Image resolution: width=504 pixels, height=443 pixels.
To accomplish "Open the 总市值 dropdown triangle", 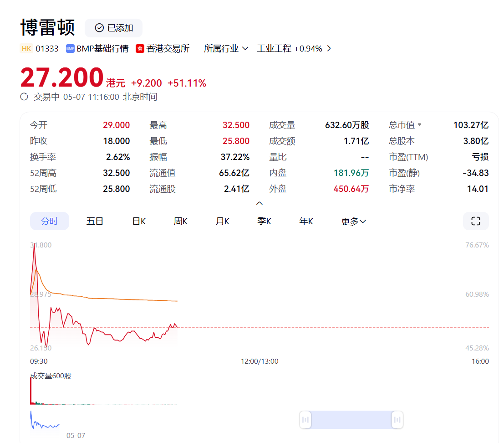I will pyautogui.click(x=419, y=124).
